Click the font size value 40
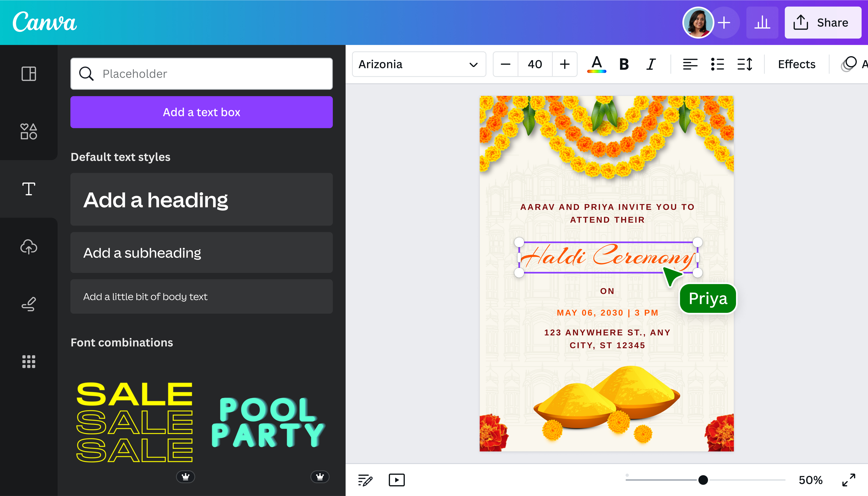This screenshot has height=496, width=868. (535, 64)
